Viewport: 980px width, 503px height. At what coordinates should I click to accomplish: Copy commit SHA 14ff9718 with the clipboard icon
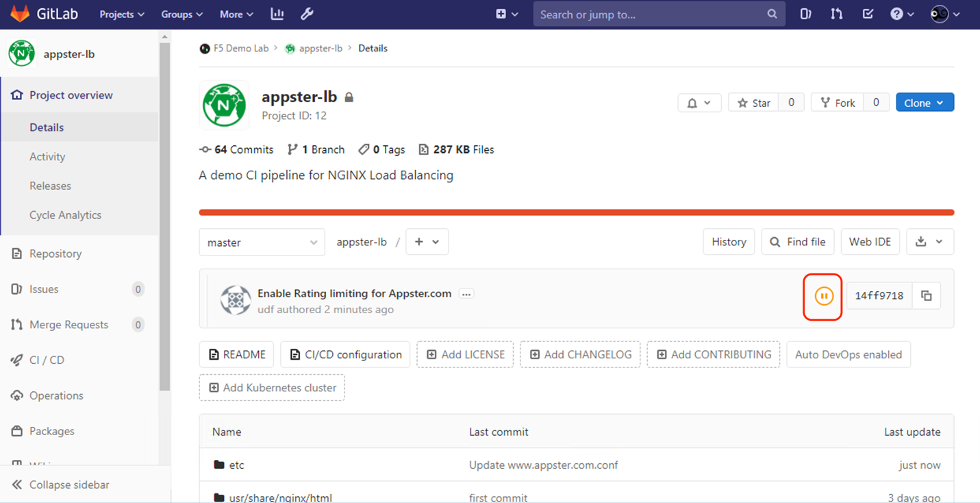927,296
